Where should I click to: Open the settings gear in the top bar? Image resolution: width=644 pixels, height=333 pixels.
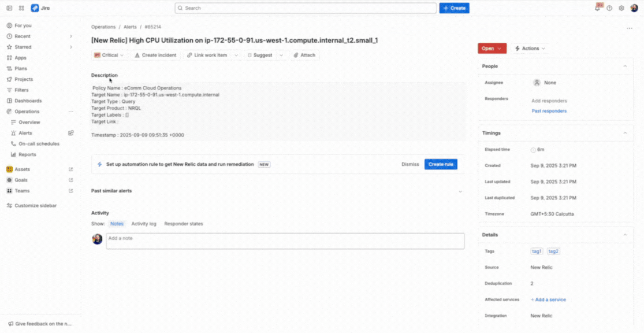tap(621, 8)
